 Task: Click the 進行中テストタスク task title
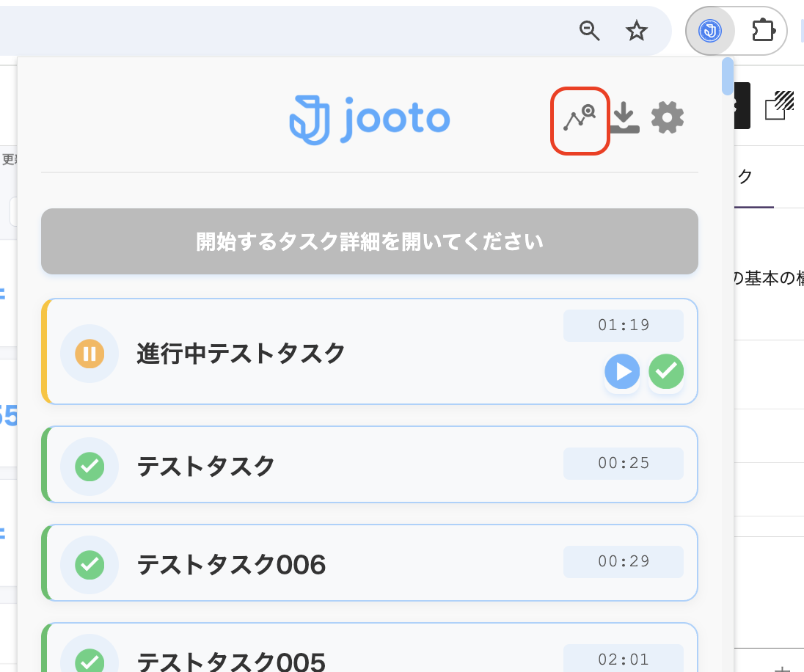[x=241, y=353]
